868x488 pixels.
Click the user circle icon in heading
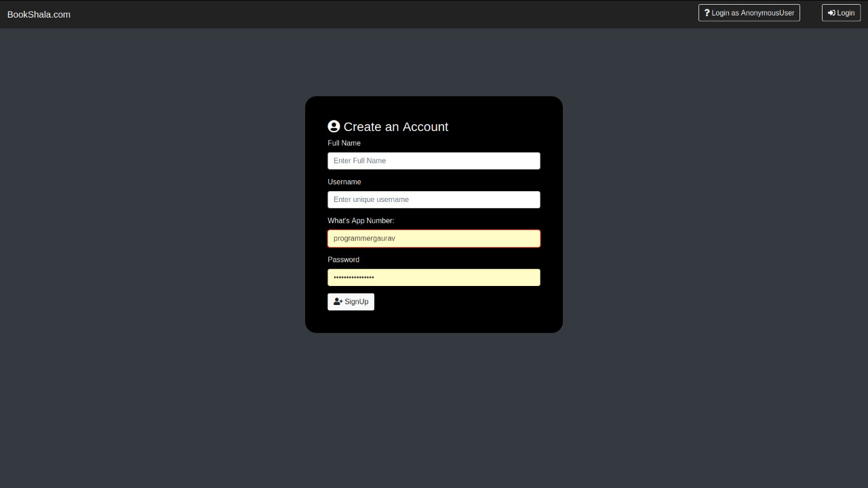click(334, 127)
